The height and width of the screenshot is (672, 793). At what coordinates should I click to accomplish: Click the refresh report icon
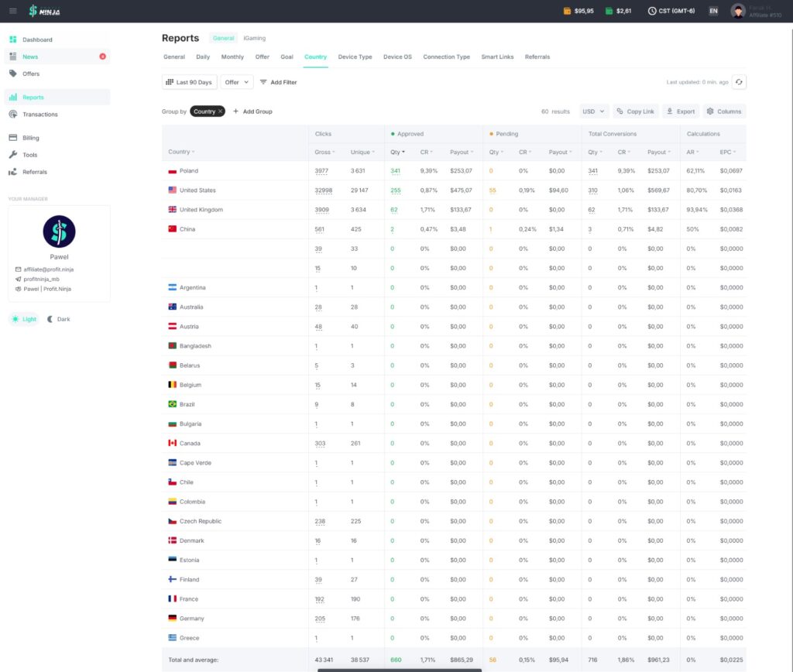(x=740, y=82)
